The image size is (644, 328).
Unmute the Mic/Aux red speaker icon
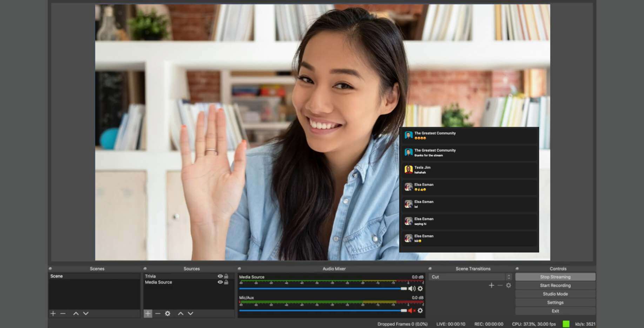pyautogui.click(x=412, y=310)
